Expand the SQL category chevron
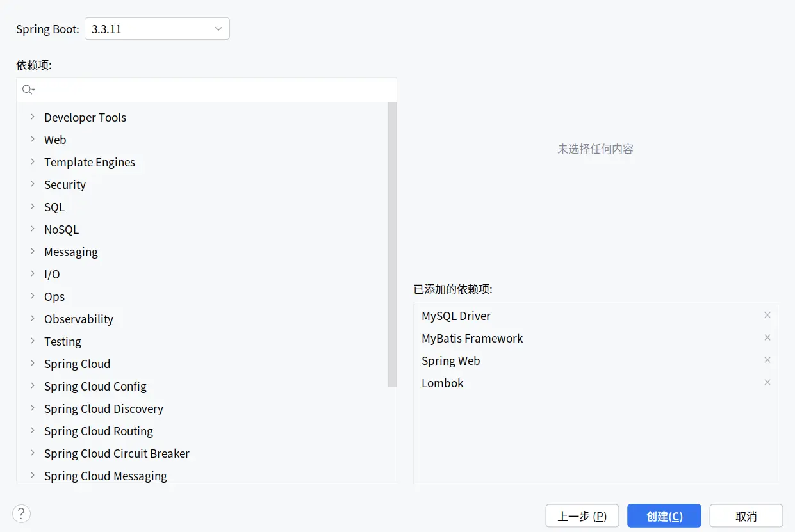Image resolution: width=795 pixels, height=532 pixels. 32,207
